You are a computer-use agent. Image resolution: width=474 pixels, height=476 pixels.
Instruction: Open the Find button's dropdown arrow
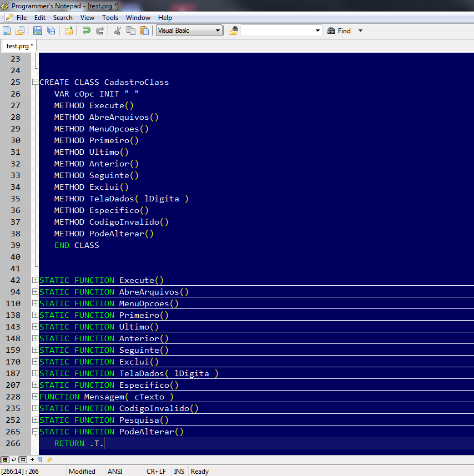[x=360, y=31]
